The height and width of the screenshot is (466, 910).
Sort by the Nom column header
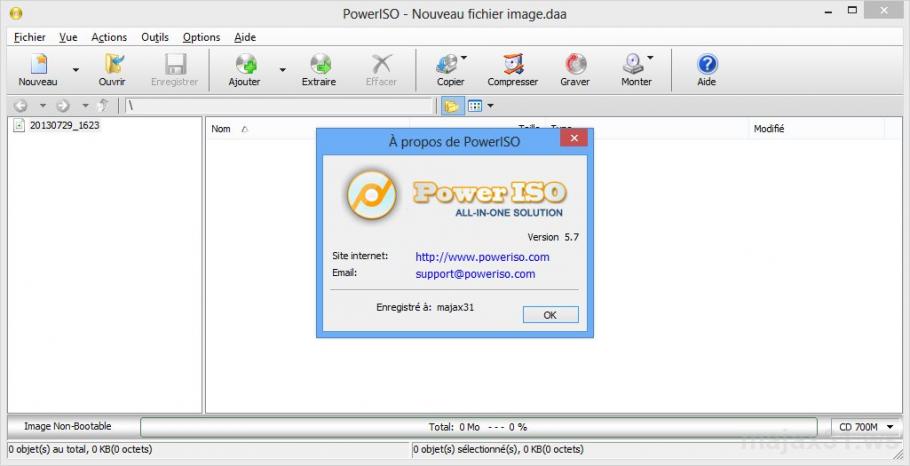point(221,129)
